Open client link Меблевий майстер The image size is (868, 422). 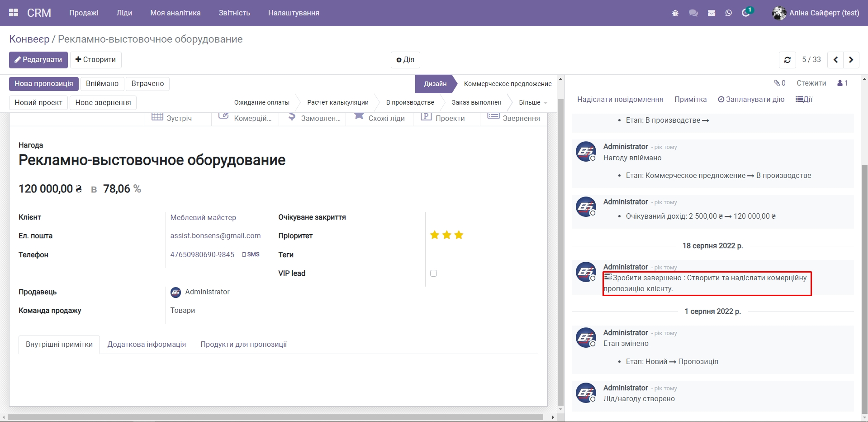pyautogui.click(x=203, y=218)
